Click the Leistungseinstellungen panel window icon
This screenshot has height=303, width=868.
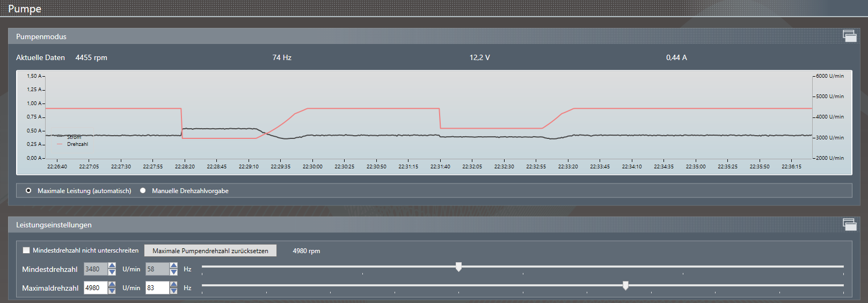[x=850, y=224]
